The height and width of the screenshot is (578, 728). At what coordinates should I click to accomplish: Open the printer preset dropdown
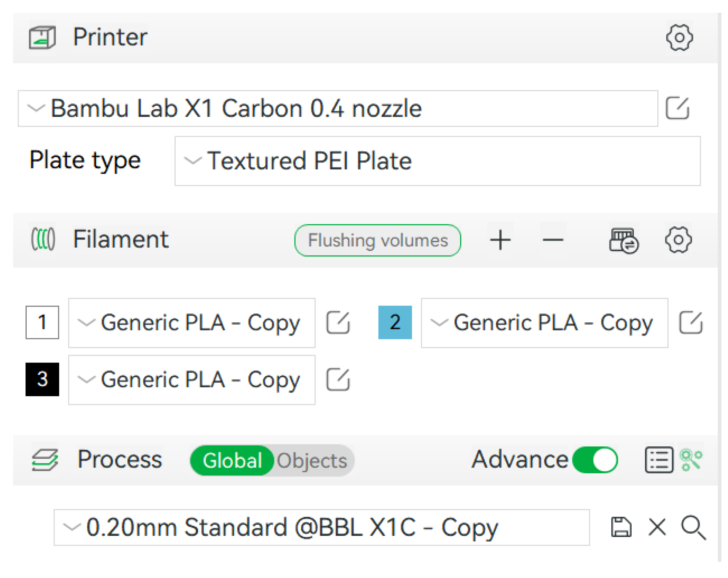(337, 108)
